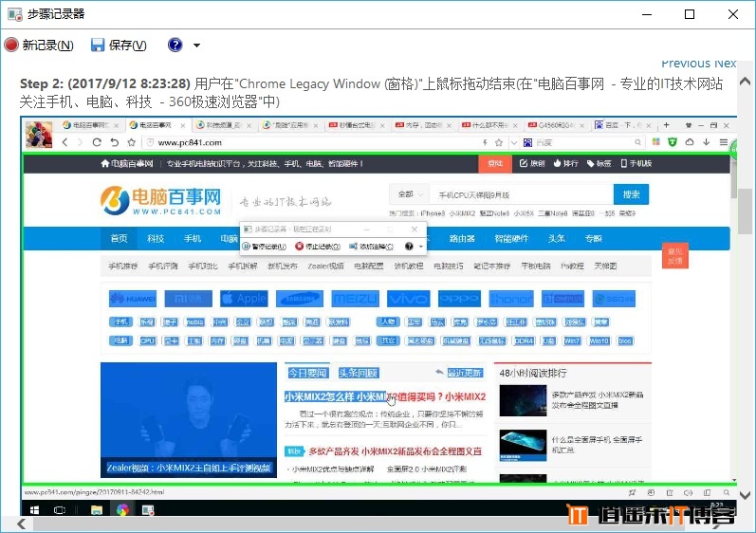Click the green shield icon in browser toolbar

(673, 142)
